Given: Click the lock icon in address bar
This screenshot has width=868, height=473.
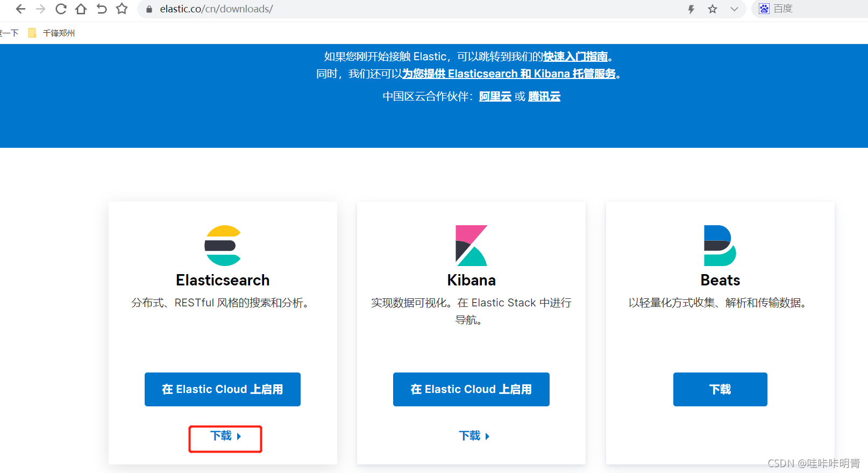Looking at the screenshot, I should pyautogui.click(x=150, y=9).
